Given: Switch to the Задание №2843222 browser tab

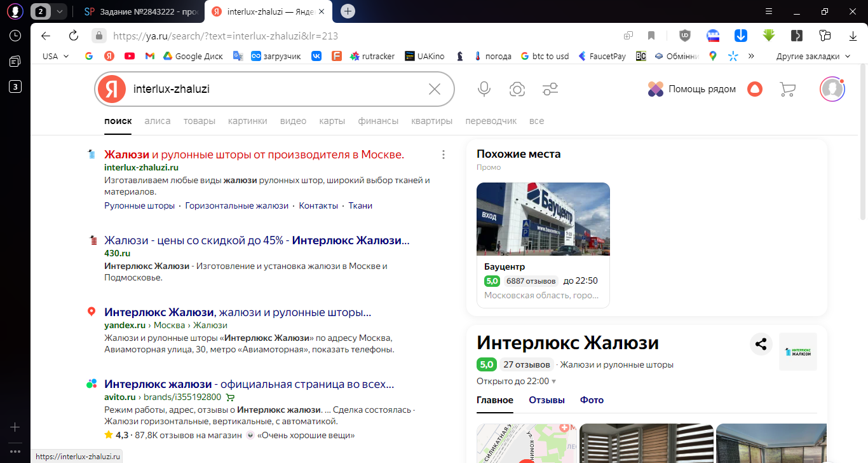Looking at the screenshot, I should point(141,11).
